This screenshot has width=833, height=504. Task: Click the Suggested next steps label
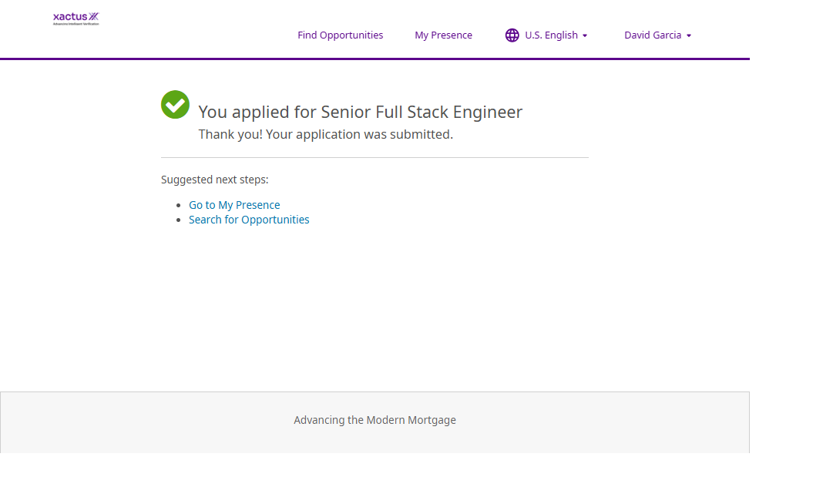(x=214, y=180)
